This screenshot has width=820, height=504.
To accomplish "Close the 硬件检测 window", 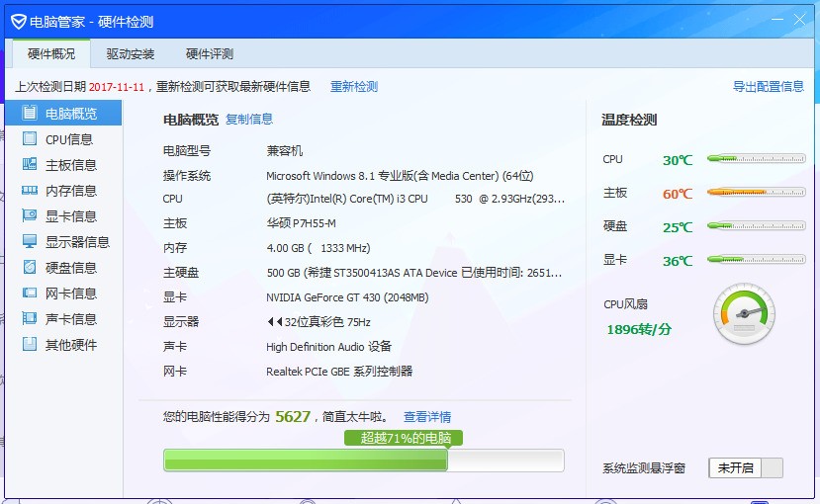I will [x=799, y=20].
